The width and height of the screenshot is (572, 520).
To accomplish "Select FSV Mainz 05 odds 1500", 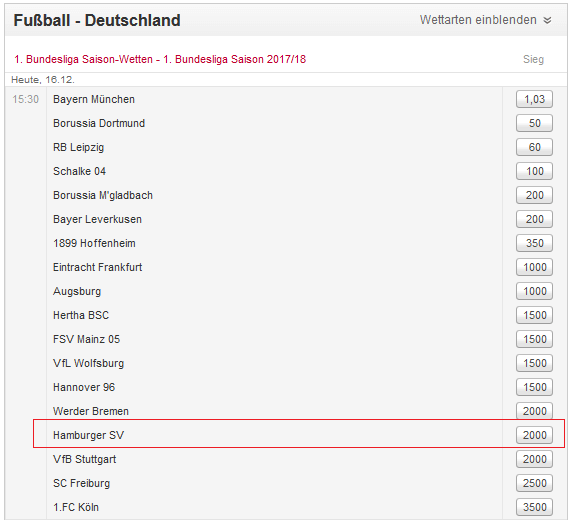I will pyautogui.click(x=534, y=339).
